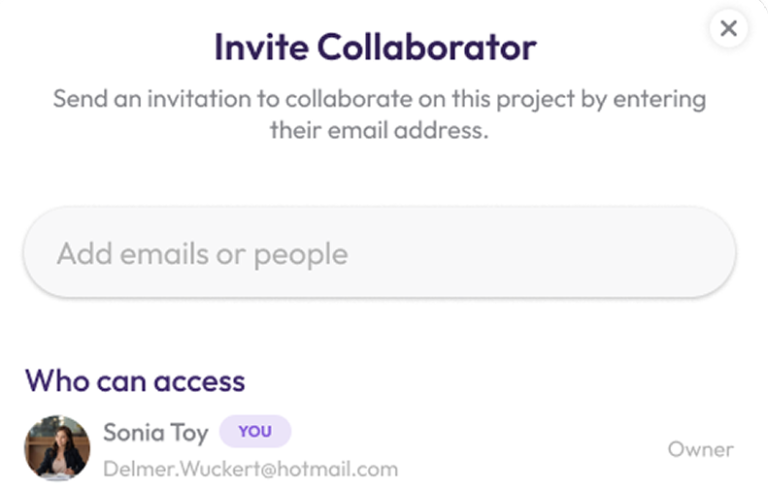This screenshot has width=768, height=489.
Task: Click the word Collaborator in the title
Action: point(427,47)
